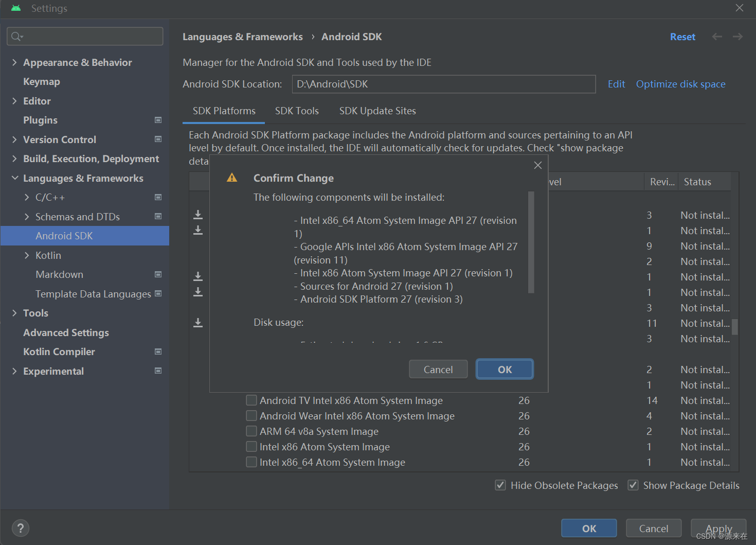Click the Revision column header

[x=661, y=182]
